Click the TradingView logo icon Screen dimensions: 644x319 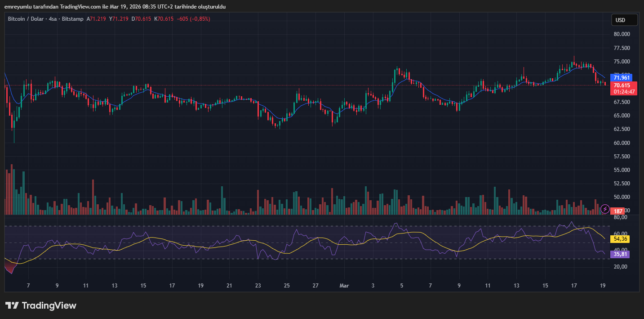(x=12, y=306)
